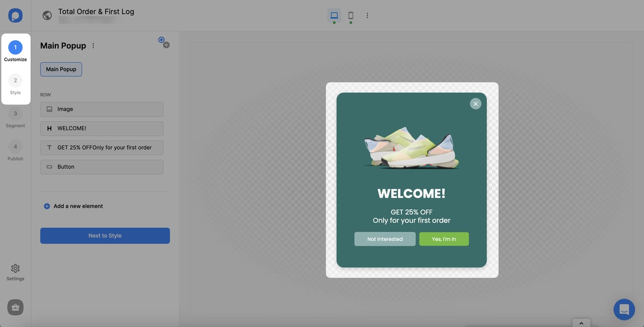Click the Main Popup panel heading
The height and width of the screenshot is (327, 644).
coord(63,46)
